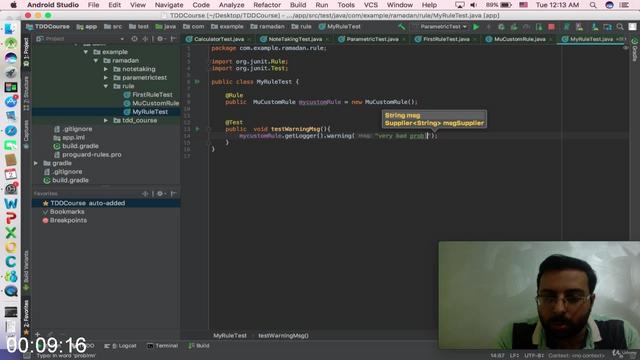Click the green Run button in the toolbar

(x=476, y=27)
